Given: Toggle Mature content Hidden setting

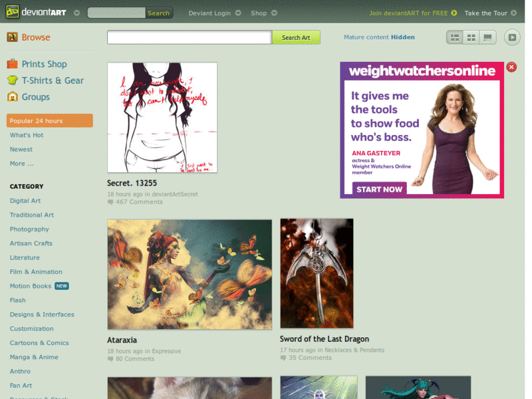Looking at the screenshot, I should [x=379, y=37].
